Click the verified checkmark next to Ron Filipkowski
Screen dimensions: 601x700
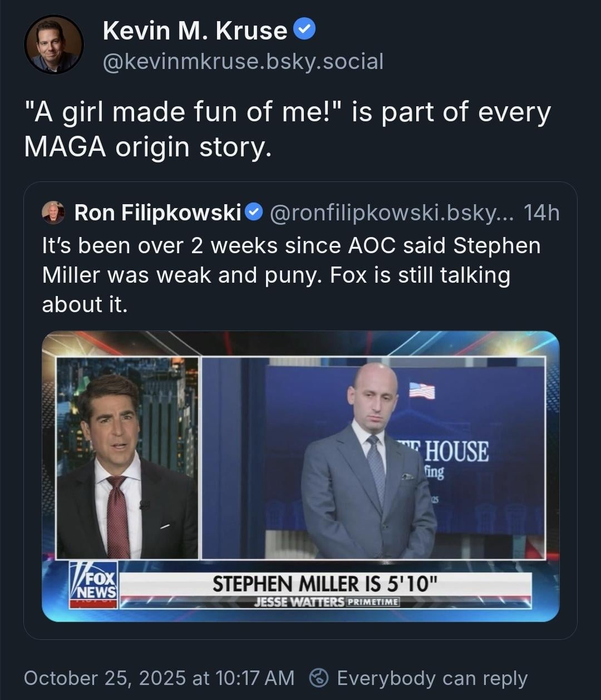click(253, 212)
